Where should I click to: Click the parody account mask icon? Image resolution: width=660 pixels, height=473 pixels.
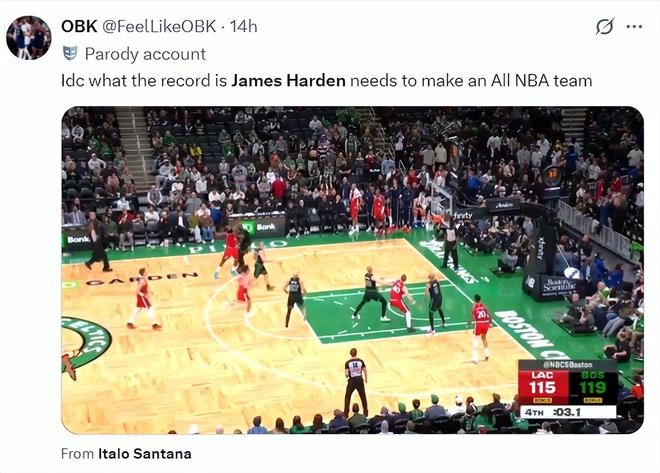pos(70,54)
